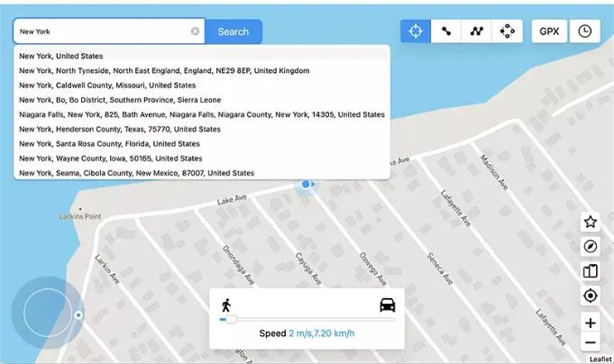Select the teleport mode crosshair icon
The width and height of the screenshot is (614, 364).
[x=416, y=32]
